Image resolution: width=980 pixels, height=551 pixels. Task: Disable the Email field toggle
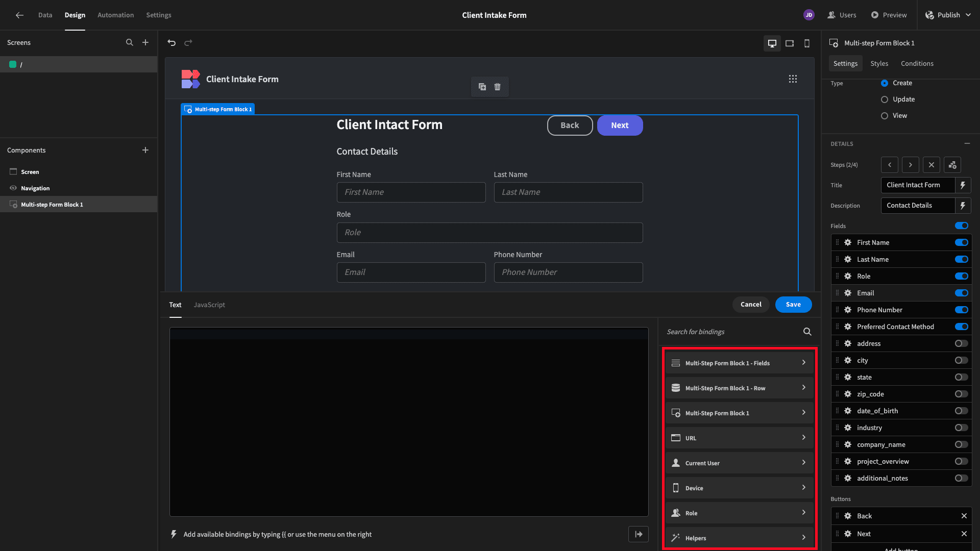point(961,293)
